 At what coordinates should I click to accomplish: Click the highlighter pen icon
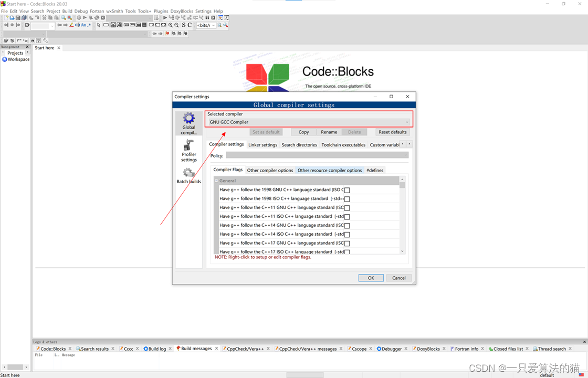[71, 25]
